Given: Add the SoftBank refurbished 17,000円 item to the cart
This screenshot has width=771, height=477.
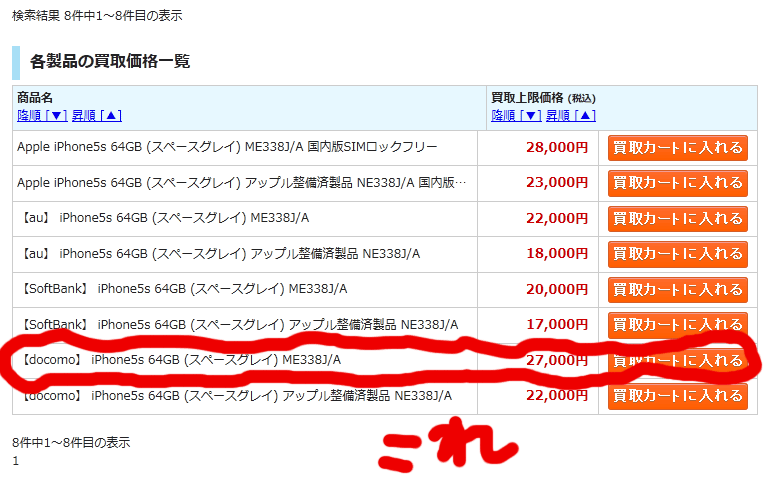Looking at the screenshot, I should pyautogui.click(x=678, y=325).
